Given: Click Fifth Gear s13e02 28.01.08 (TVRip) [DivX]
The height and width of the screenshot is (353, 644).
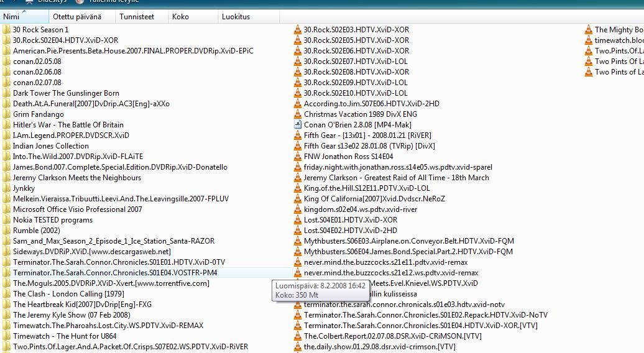Looking at the screenshot, I should [369, 145].
